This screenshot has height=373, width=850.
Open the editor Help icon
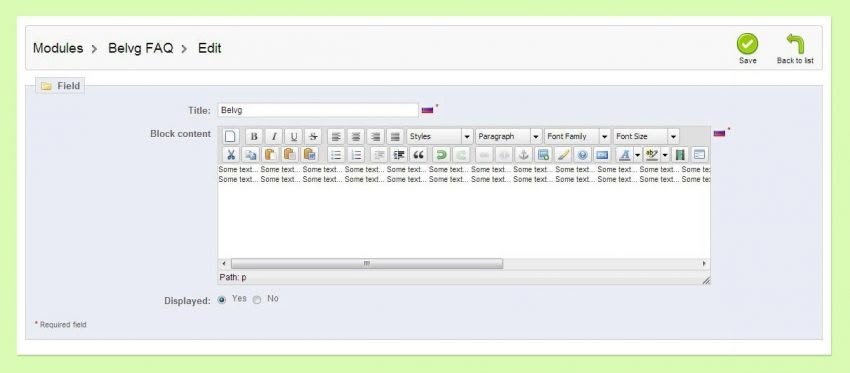tap(582, 155)
